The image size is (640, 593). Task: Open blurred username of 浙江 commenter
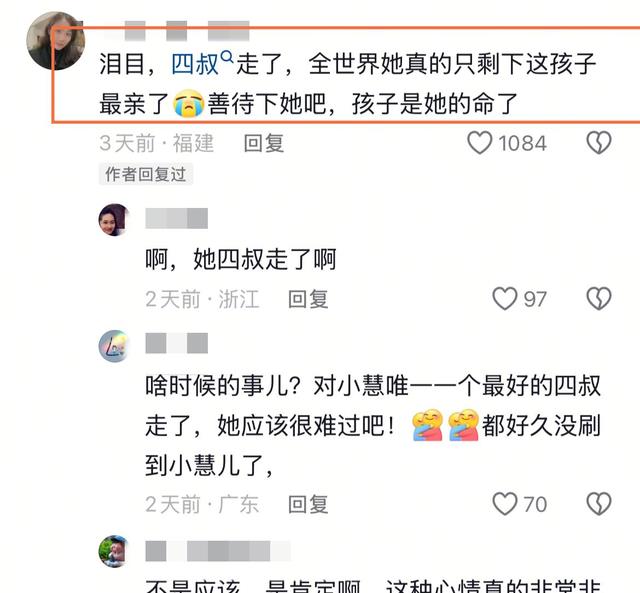click(177, 218)
